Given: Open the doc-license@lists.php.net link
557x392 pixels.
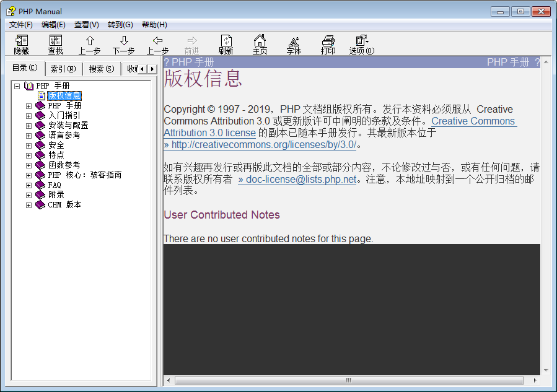Looking at the screenshot, I should (297, 180).
